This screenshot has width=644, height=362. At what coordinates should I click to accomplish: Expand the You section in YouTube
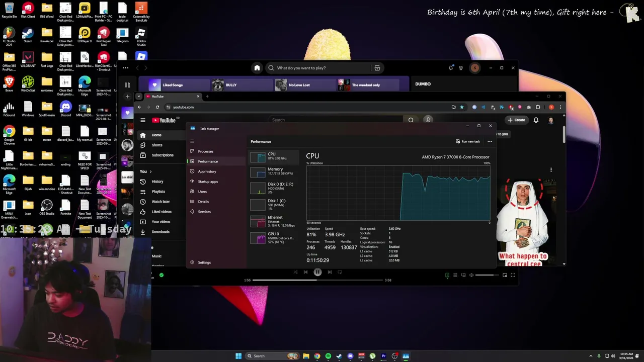pyautogui.click(x=146, y=171)
